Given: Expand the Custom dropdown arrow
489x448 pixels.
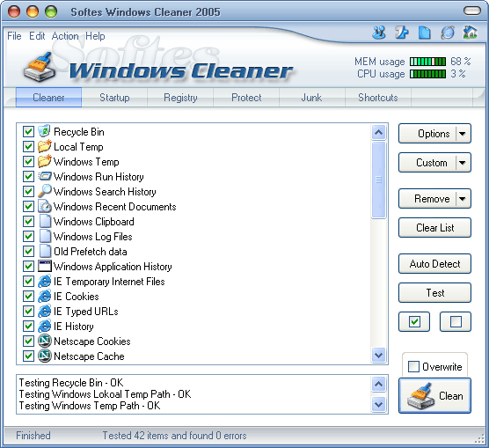Looking at the screenshot, I should tap(463, 162).
